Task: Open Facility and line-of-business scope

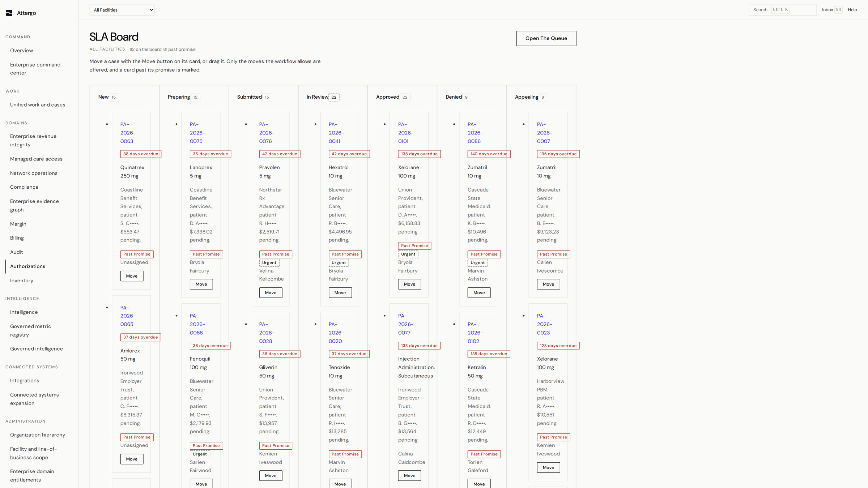Action: click(33, 453)
